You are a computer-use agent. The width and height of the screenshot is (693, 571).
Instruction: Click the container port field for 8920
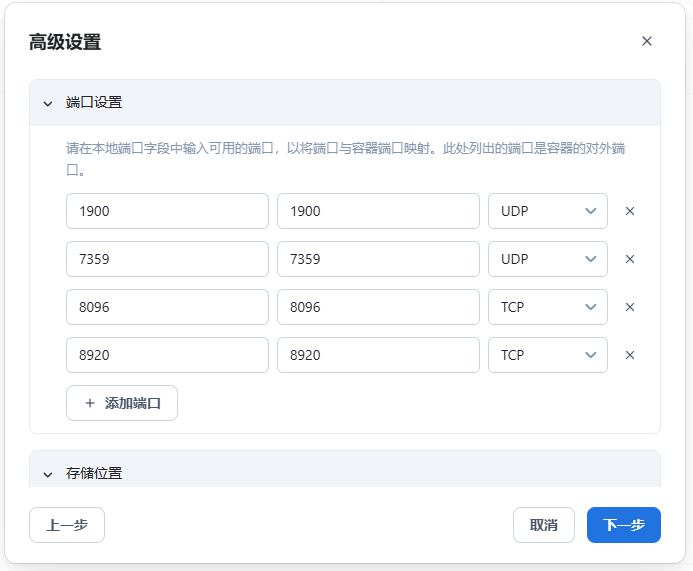click(378, 355)
